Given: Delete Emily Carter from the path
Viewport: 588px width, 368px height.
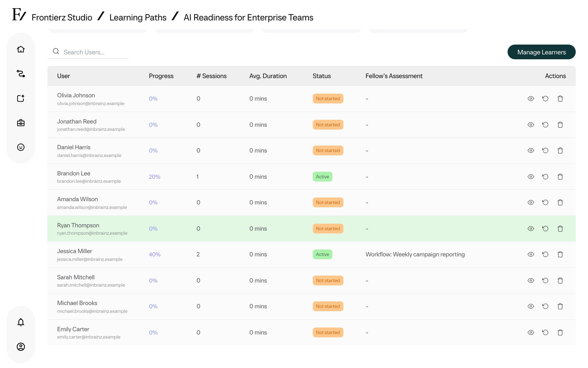Looking at the screenshot, I should [x=560, y=332].
